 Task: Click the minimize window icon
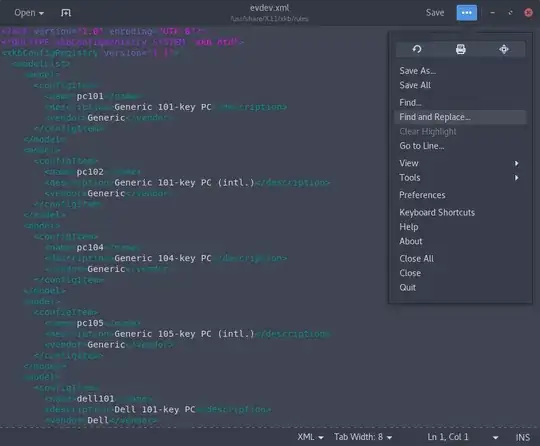(492, 13)
